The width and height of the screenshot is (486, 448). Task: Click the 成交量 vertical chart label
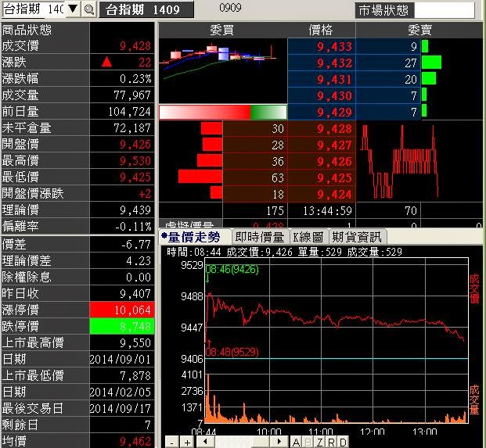pyautogui.click(x=474, y=400)
